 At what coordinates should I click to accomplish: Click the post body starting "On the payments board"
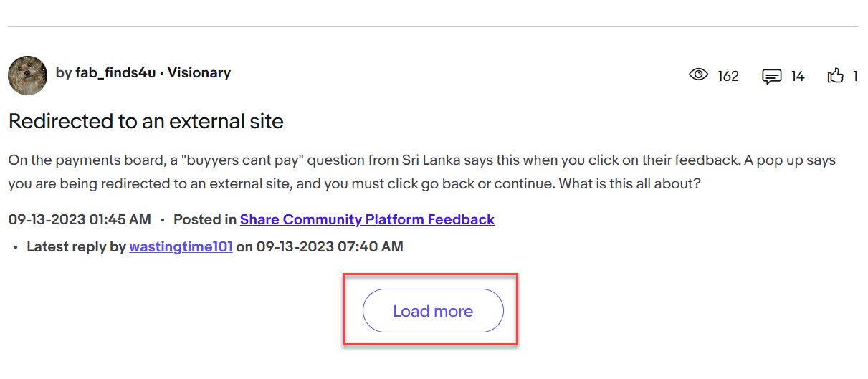point(422,172)
